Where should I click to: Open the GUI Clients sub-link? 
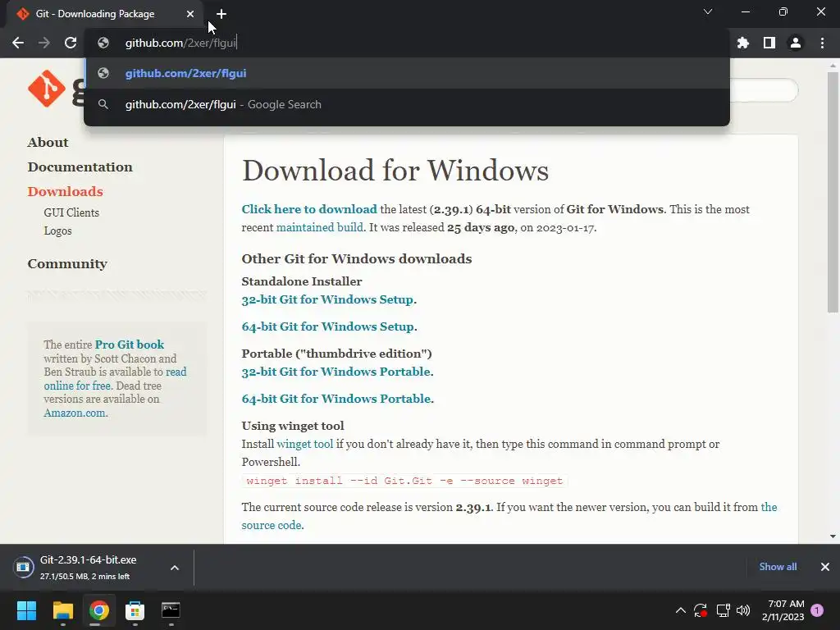[71, 212]
